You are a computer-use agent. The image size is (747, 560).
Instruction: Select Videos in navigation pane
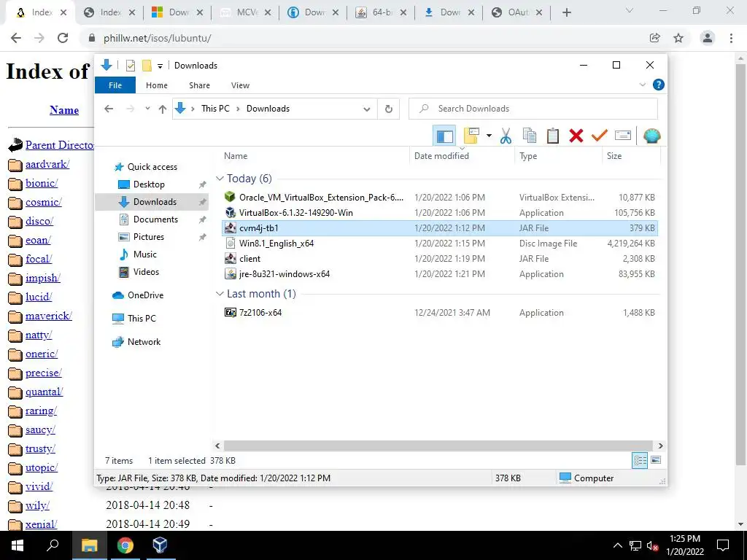pyautogui.click(x=146, y=272)
